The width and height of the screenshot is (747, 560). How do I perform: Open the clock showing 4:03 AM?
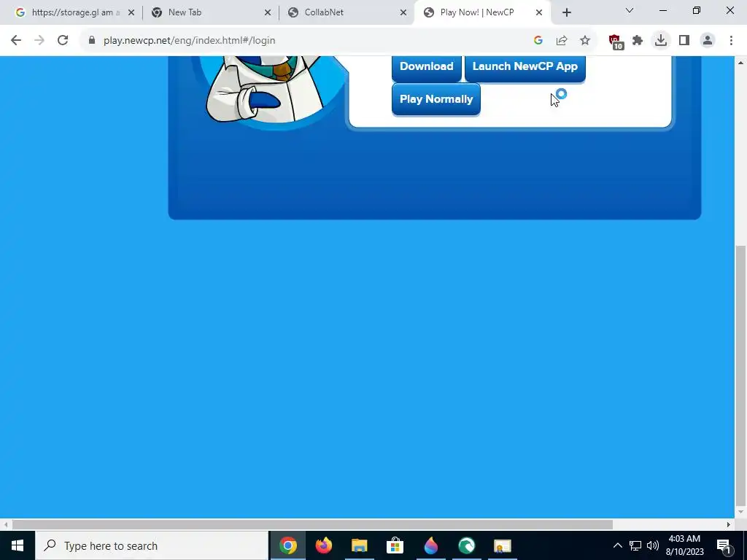pyautogui.click(x=684, y=545)
